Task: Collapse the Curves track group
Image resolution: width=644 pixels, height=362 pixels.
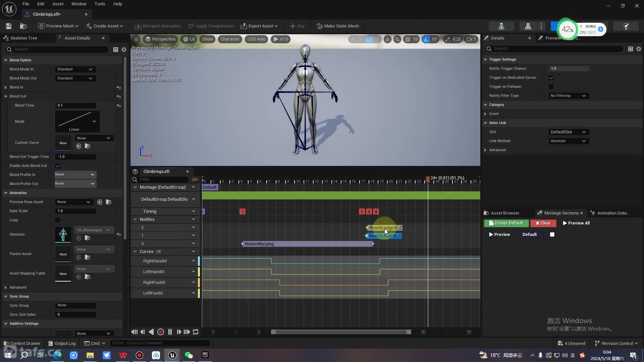Action: (x=135, y=252)
